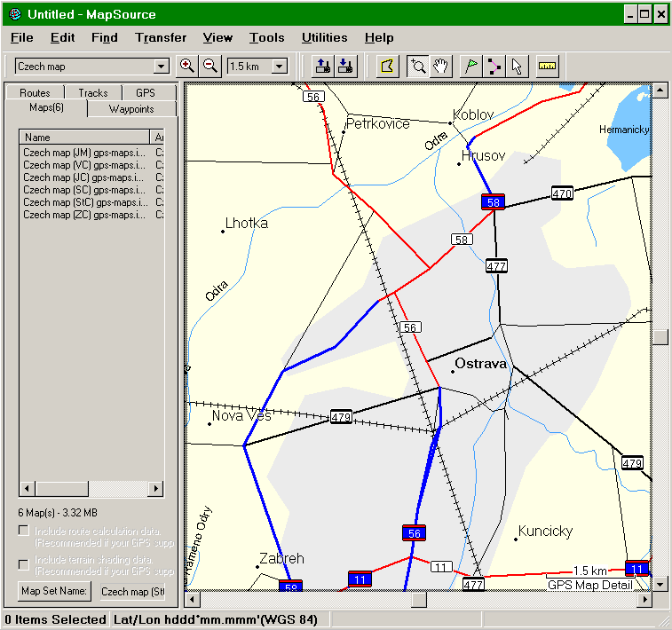This screenshot has height=630, width=672.
Task: Click the map list scroll right arrow
Action: pyautogui.click(x=155, y=488)
